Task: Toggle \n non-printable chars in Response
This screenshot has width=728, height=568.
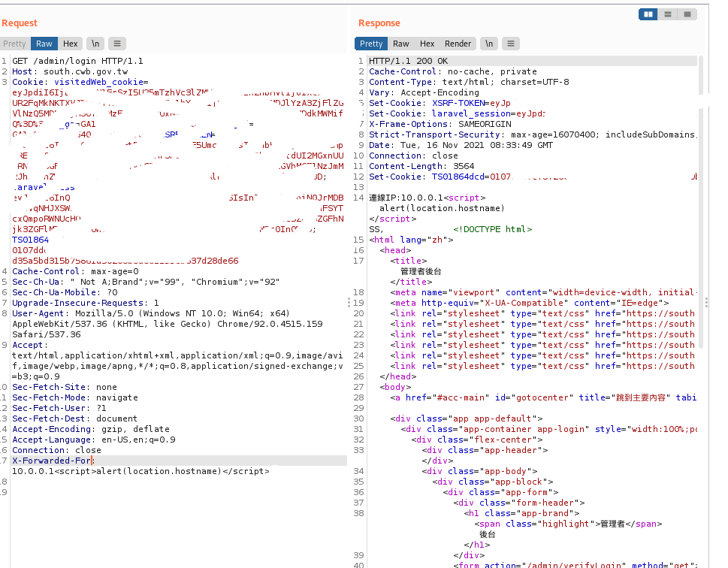Action: [x=489, y=44]
